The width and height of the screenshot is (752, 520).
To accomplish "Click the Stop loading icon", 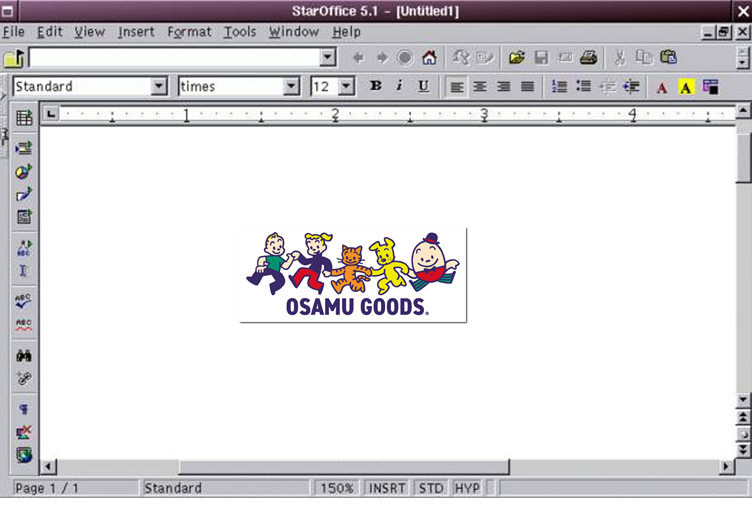I will tap(405, 58).
